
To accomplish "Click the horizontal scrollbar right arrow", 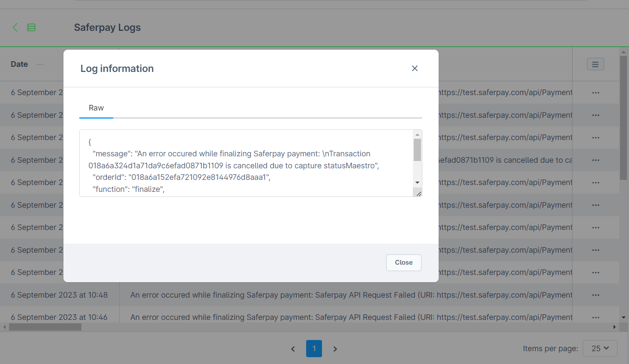I will [614, 327].
